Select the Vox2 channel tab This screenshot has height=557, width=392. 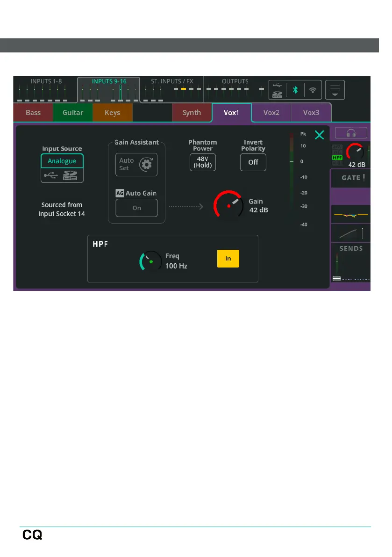[271, 113]
